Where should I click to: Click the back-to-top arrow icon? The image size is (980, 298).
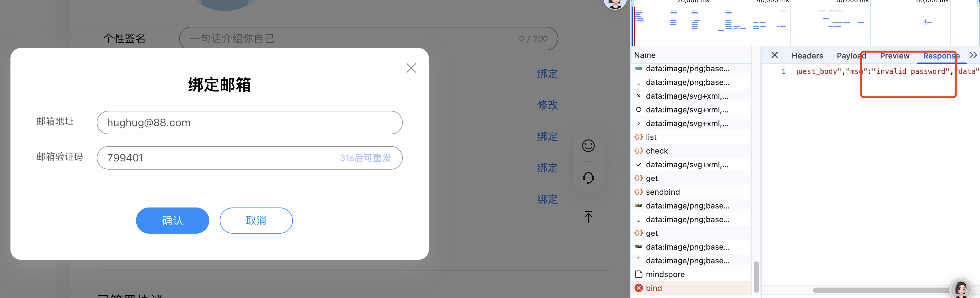588,217
